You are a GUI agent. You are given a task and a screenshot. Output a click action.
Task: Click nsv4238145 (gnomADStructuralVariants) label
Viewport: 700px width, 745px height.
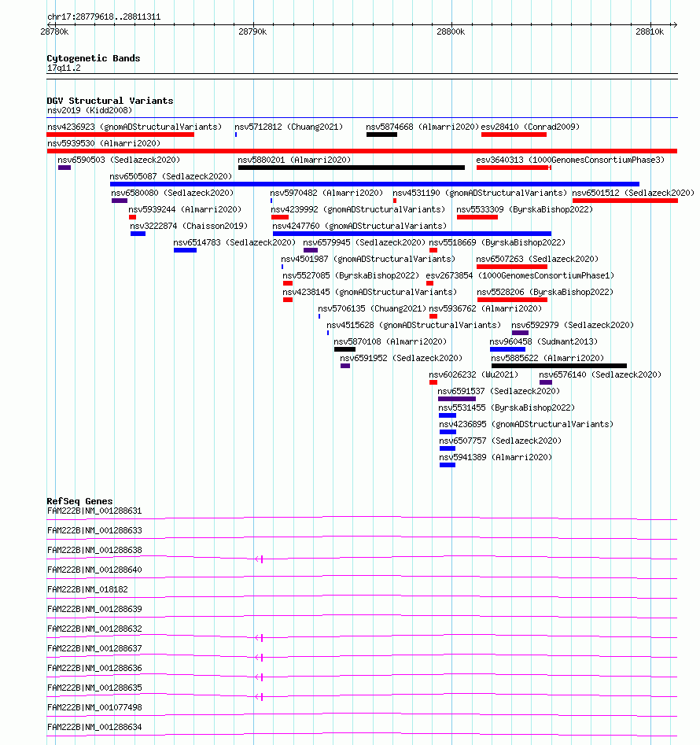370,292
